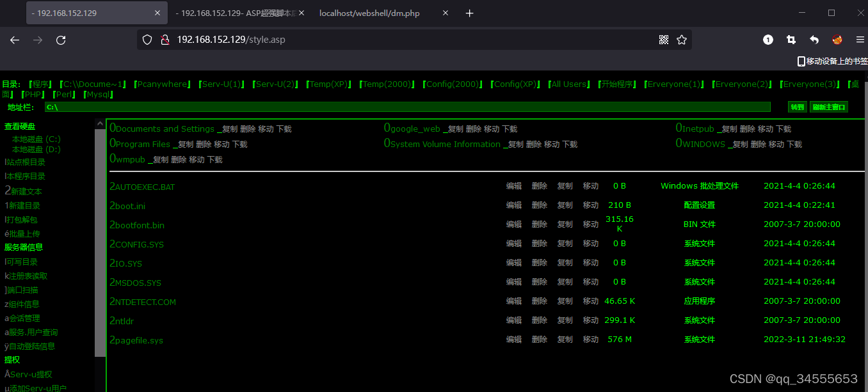This screenshot has width=868, height=392.
Task: Open the Erveryone(3) directory shortcut
Action: (811, 84)
